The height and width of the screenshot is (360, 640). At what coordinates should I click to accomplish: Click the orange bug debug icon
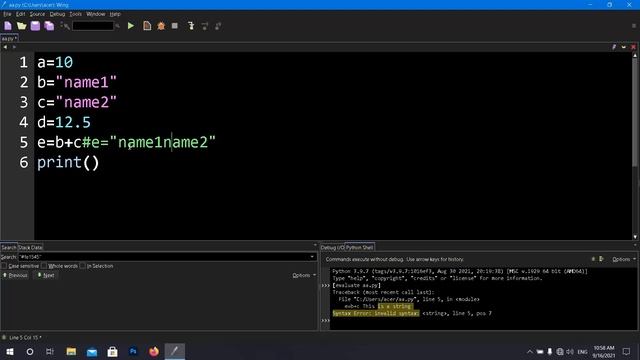pos(161,26)
